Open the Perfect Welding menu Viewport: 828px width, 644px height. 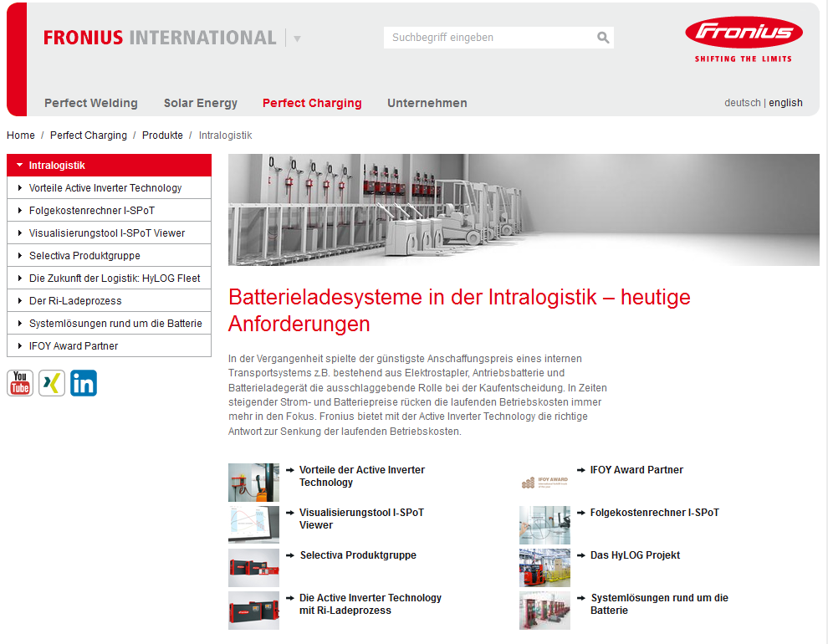coord(91,103)
